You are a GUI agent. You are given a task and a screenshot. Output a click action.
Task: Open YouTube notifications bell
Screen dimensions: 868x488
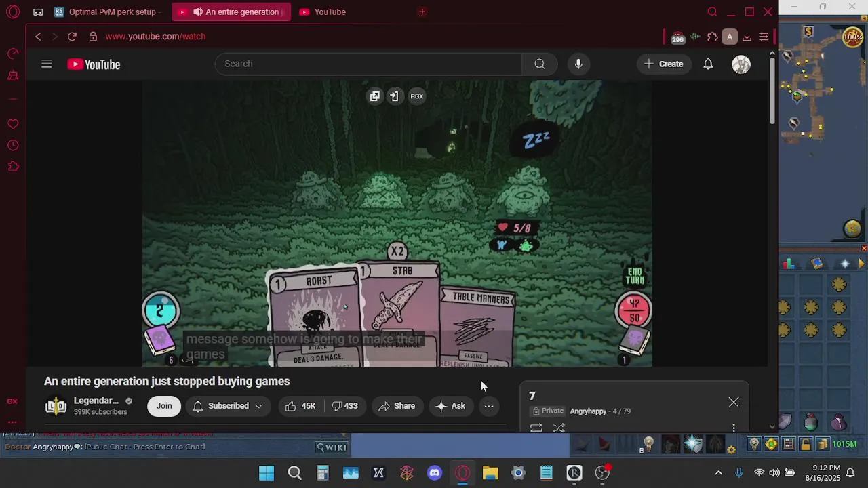(x=708, y=64)
